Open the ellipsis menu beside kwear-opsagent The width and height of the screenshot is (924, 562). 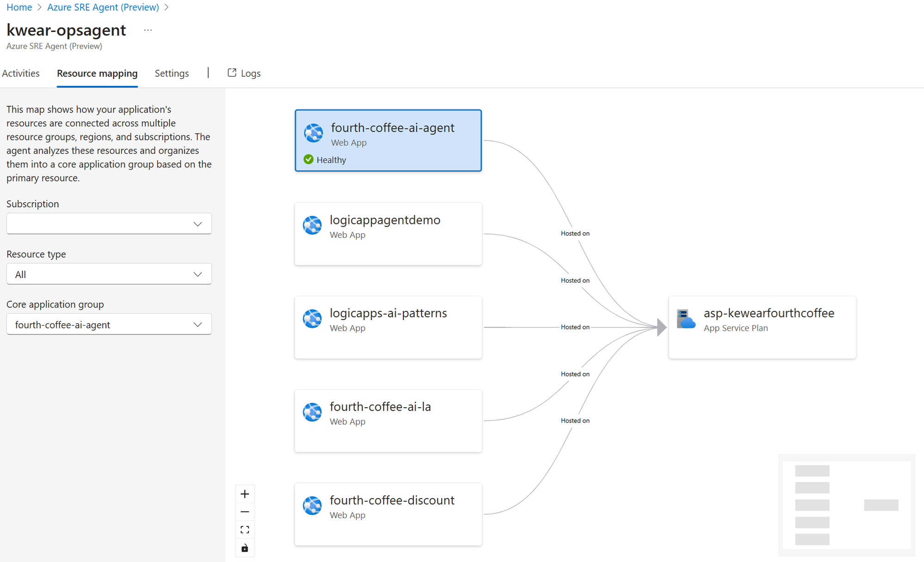tap(148, 30)
